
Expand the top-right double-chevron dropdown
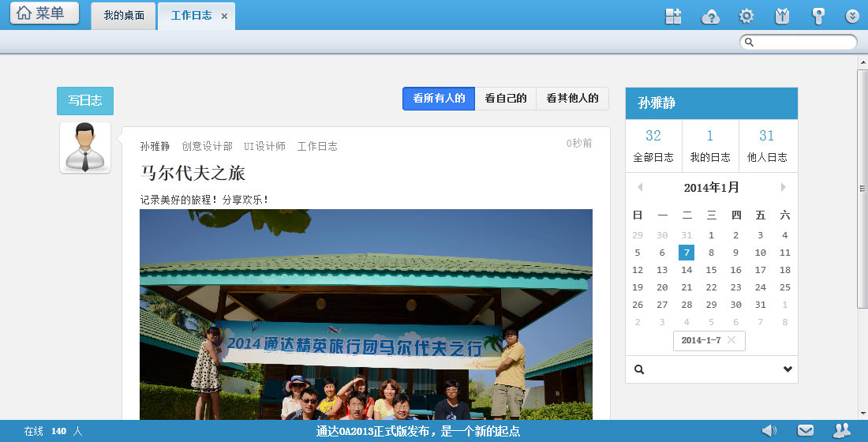click(852, 17)
